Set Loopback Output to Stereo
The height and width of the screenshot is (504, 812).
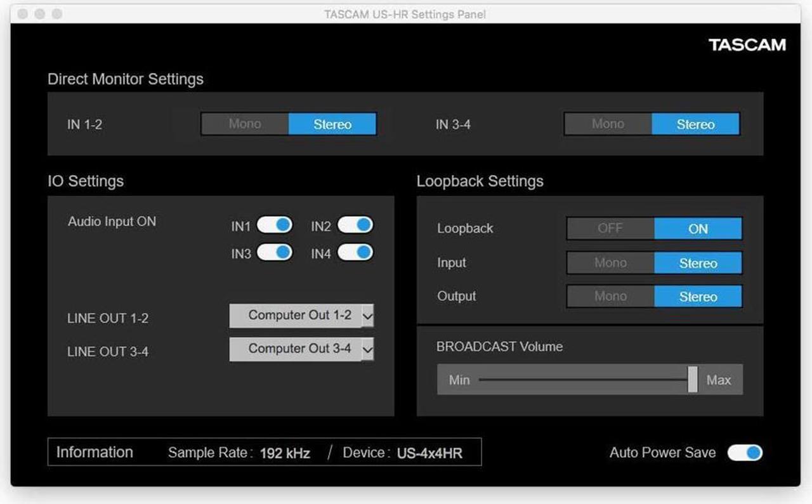coord(698,296)
